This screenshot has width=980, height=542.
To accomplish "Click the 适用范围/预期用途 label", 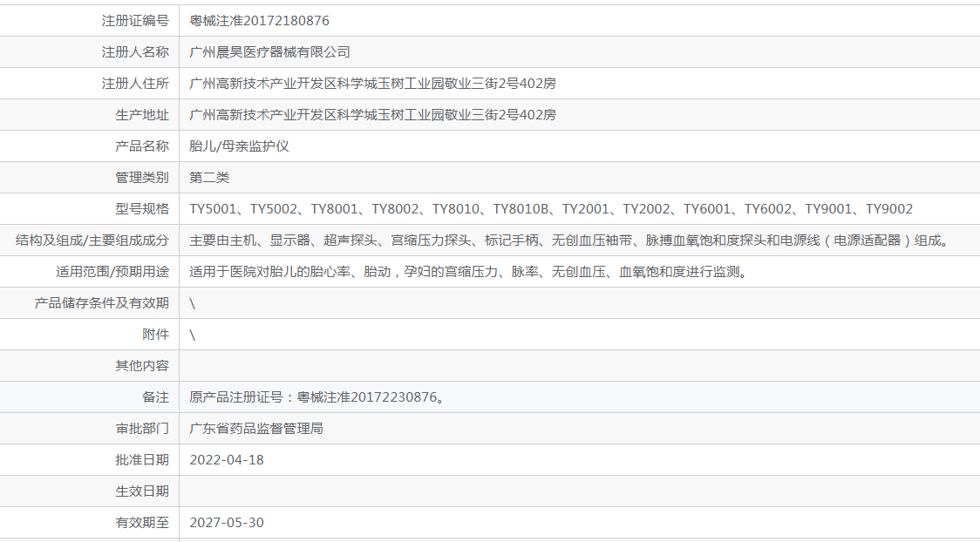I will click(x=112, y=272).
